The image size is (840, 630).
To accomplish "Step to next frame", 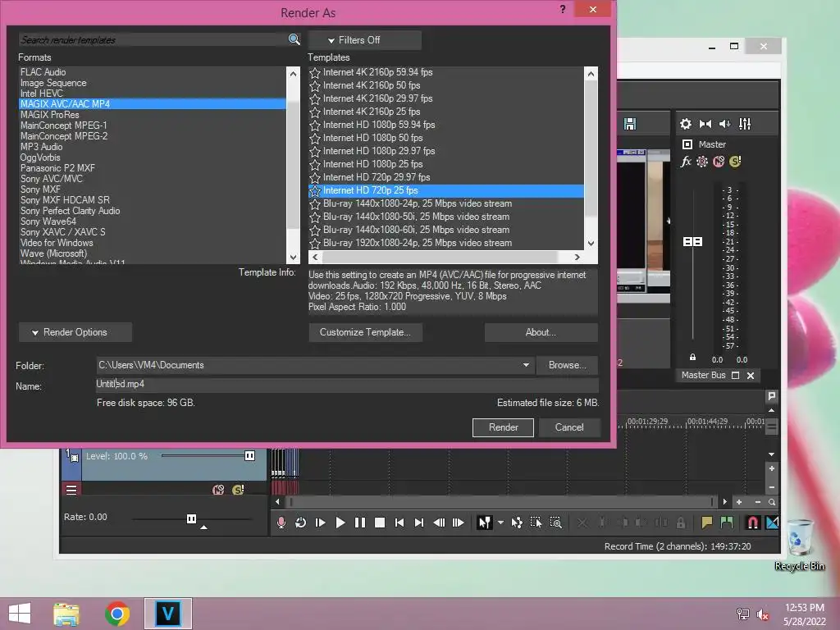I will click(x=459, y=523).
